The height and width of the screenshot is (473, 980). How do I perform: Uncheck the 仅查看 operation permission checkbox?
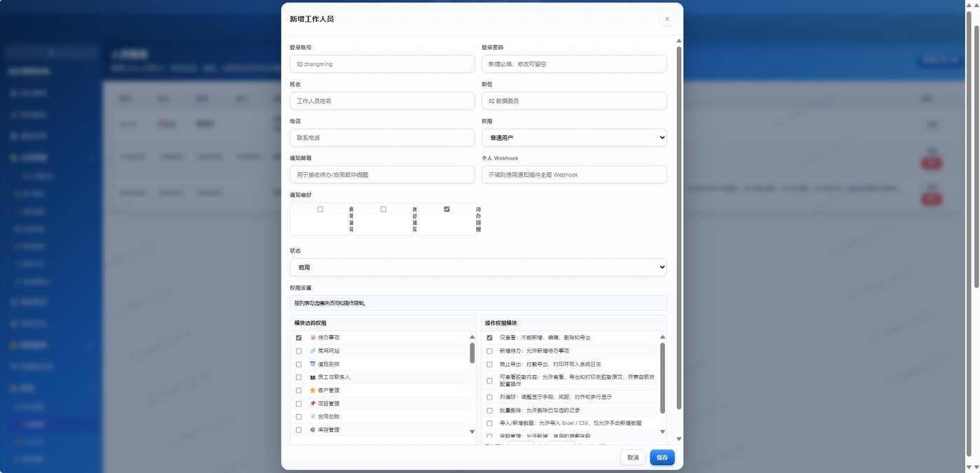pyautogui.click(x=490, y=337)
